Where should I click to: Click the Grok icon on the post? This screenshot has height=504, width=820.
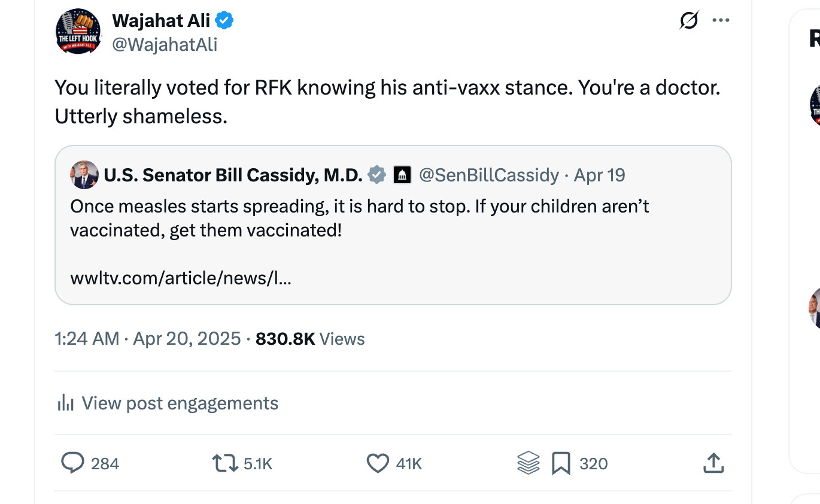(x=689, y=21)
